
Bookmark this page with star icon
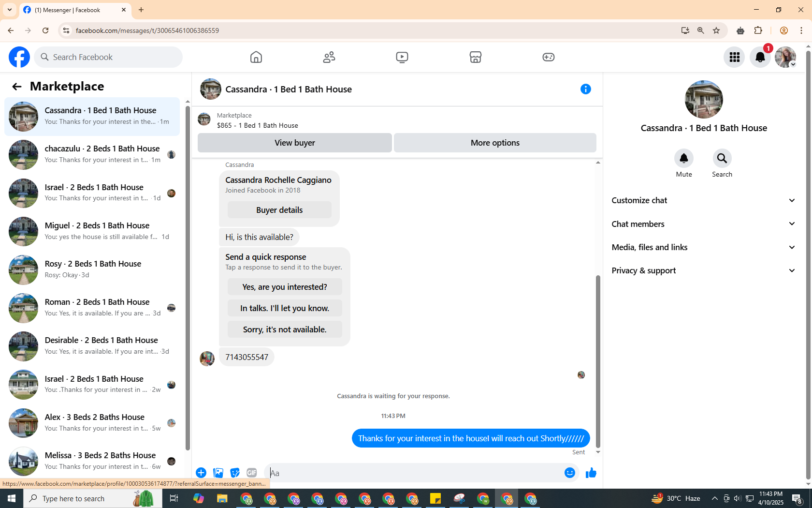[x=716, y=30]
